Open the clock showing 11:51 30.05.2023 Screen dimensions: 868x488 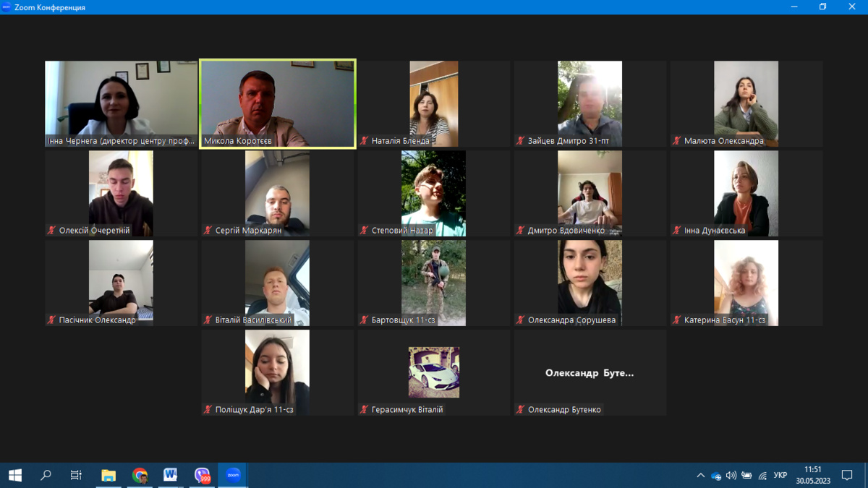pos(813,475)
